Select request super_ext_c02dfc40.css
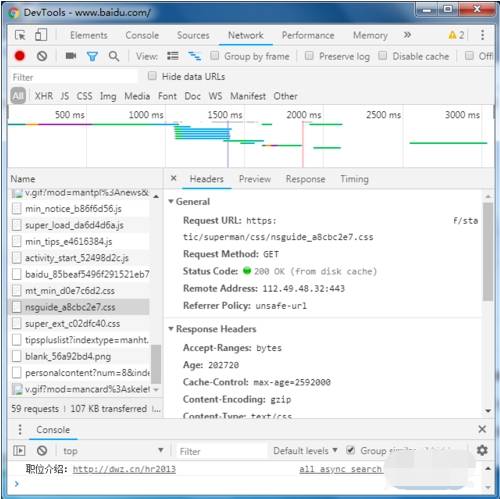Viewport: 500px width, 499px height. point(80,323)
